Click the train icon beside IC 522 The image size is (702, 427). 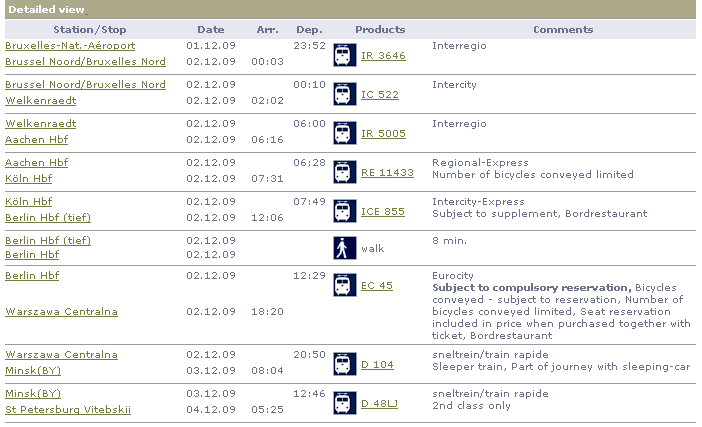click(x=344, y=94)
